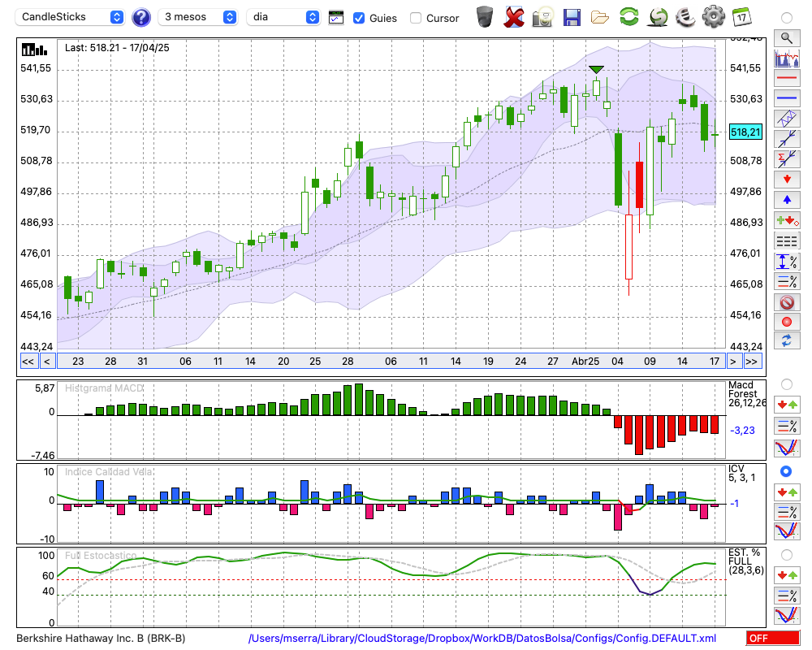Select the radio button beside top toolbar
Viewport: 812px width, 650px height.
787,18
